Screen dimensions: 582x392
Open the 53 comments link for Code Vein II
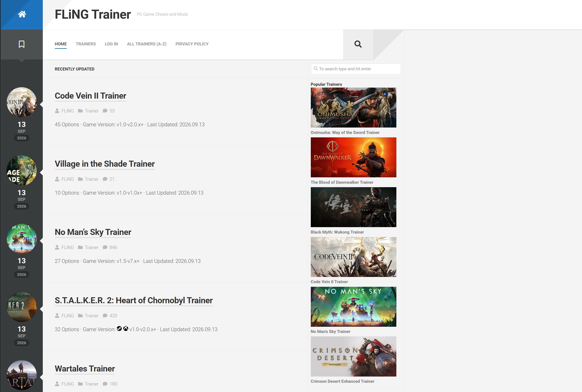(x=112, y=111)
